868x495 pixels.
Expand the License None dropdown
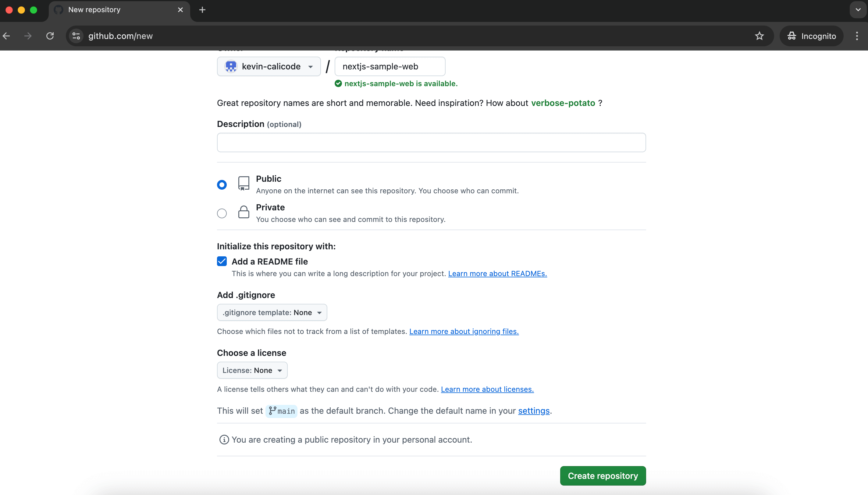point(251,369)
